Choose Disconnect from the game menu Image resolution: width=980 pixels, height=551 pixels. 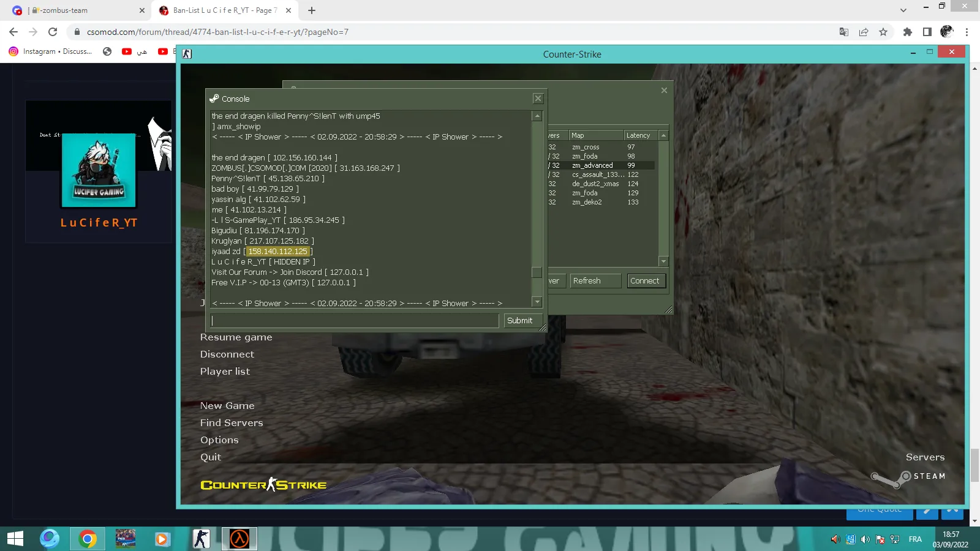click(x=227, y=354)
